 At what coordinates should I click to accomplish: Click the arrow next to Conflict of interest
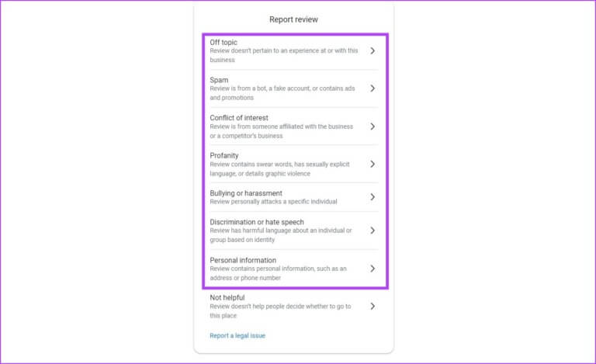(x=372, y=127)
